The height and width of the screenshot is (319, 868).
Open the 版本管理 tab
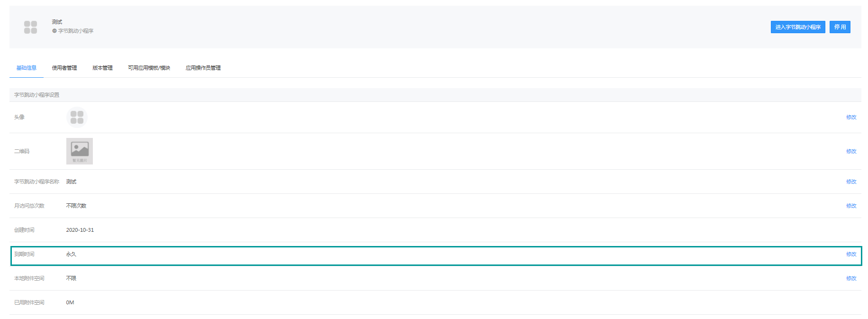[102, 68]
